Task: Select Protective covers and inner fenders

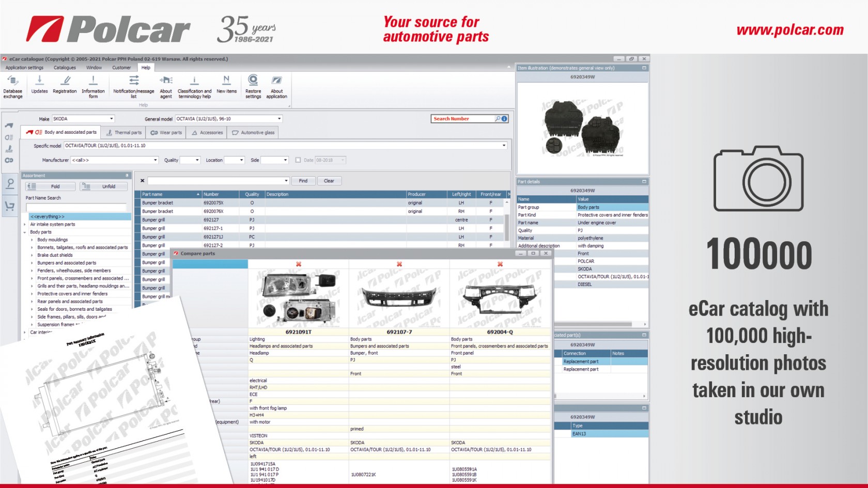Action: pos(72,294)
